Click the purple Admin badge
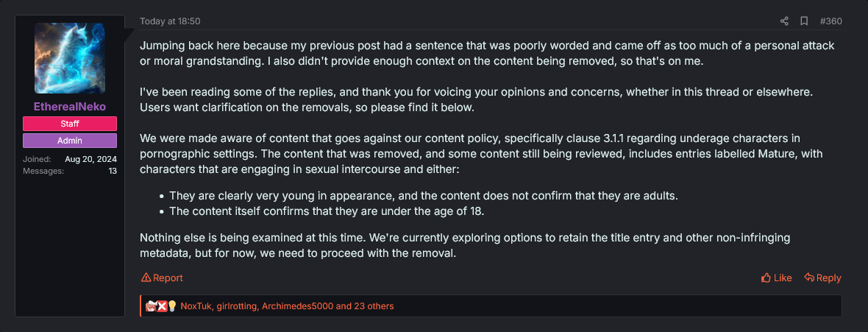Viewport: 868px width, 332px height. [70, 141]
